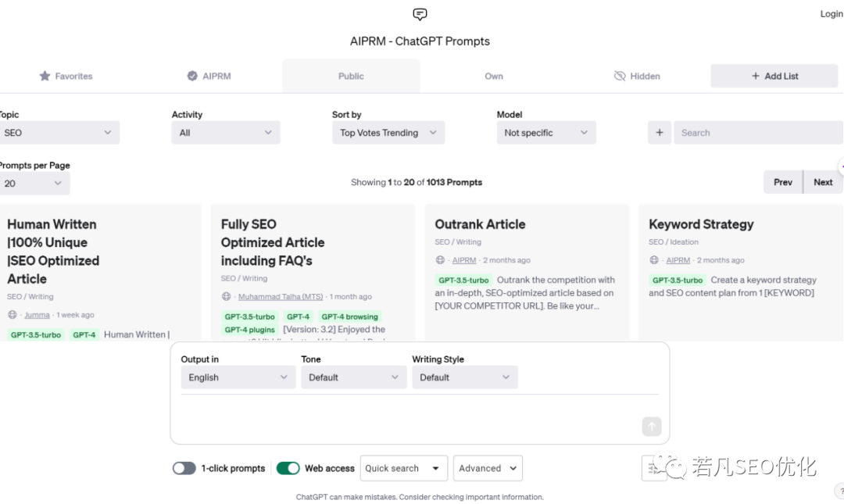The width and height of the screenshot is (844, 504).
Task: Open author link Muhammad Talha (MTS)
Action: (x=281, y=297)
